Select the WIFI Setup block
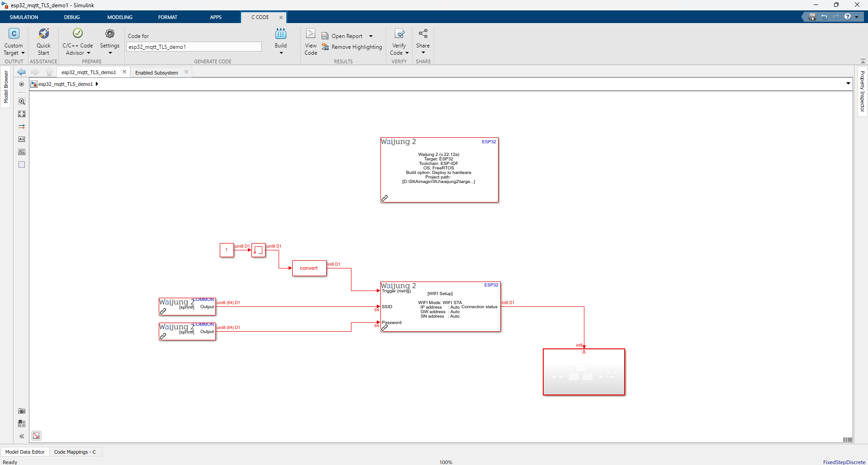The width and height of the screenshot is (868, 465). point(441,307)
